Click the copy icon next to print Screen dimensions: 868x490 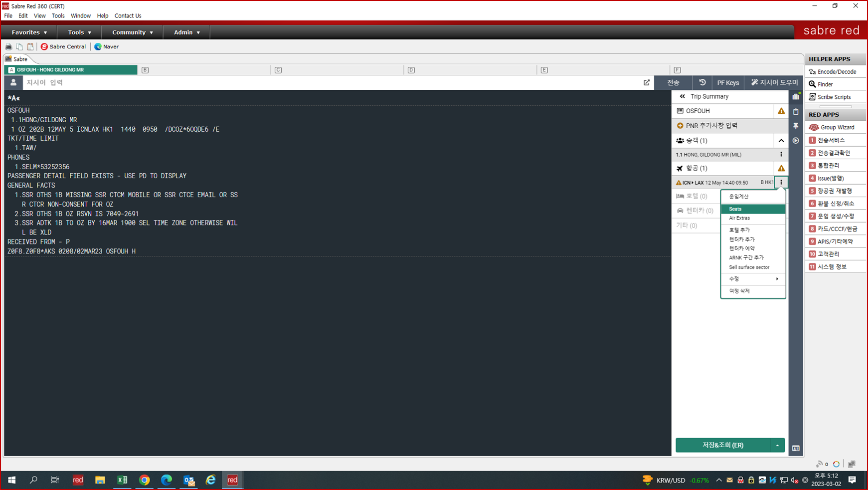[x=19, y=46]
